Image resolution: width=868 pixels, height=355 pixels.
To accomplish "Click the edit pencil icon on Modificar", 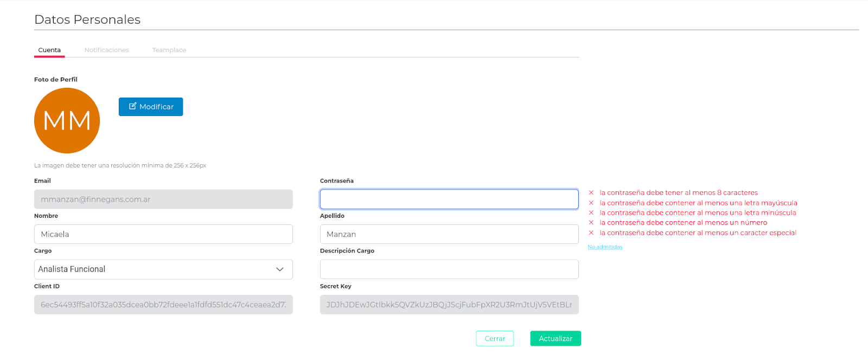I will coord(132,106).
